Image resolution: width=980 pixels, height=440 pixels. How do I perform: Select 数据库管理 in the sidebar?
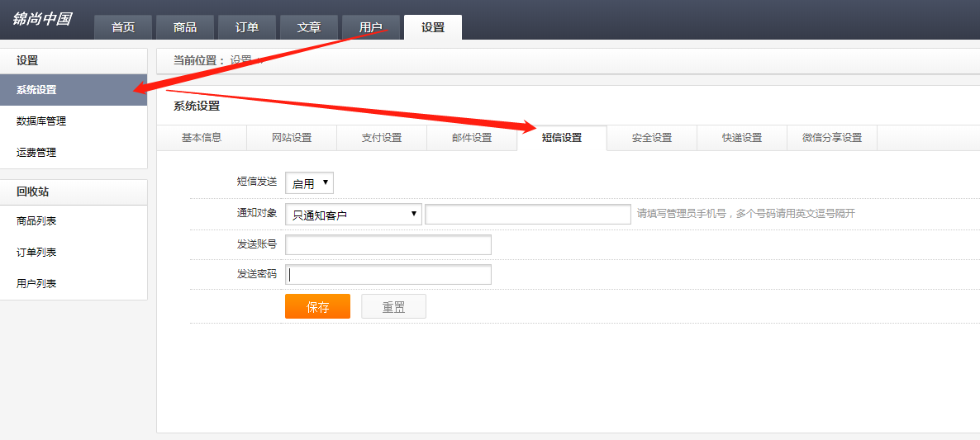(41, 121)
